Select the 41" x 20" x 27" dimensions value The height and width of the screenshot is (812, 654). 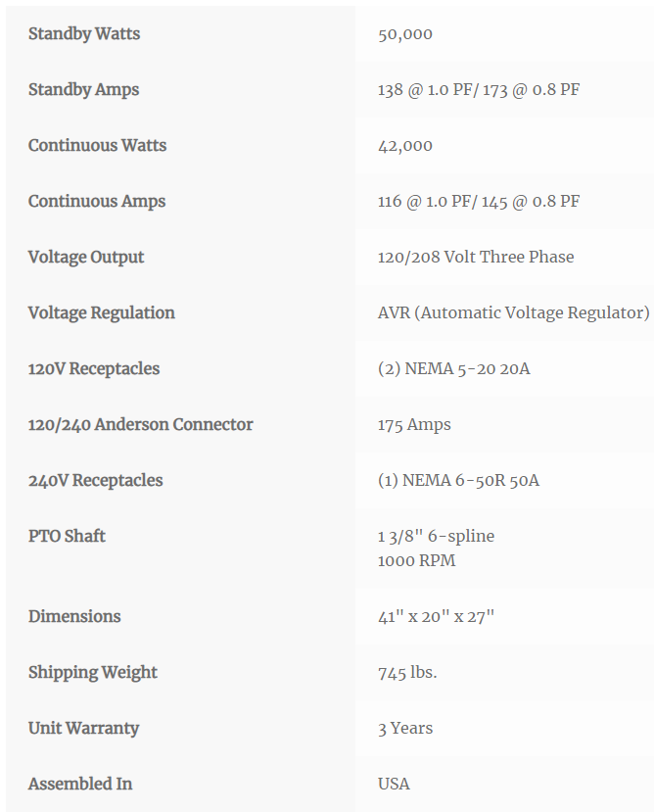tap(436, 617)
